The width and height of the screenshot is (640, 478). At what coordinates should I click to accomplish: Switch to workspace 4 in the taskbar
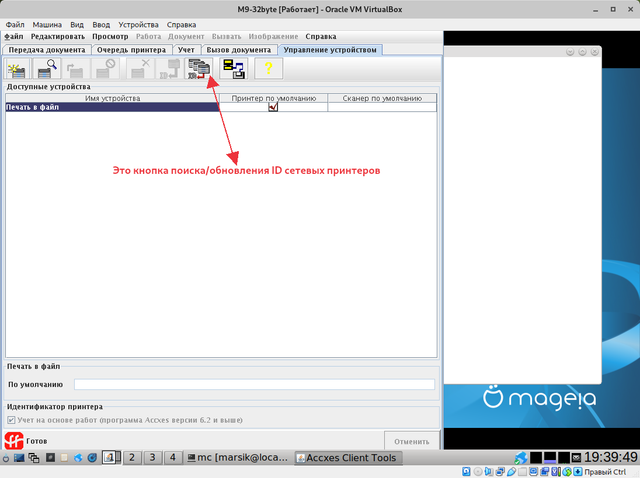173,458
